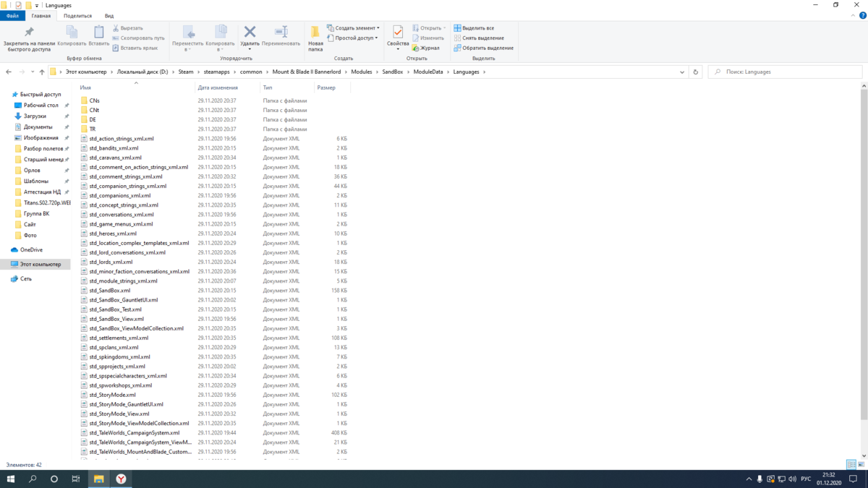868x488 pixels.
Task: Open the Quick Access Toolbar customize dropdown
Action: [x=37, y=5]
